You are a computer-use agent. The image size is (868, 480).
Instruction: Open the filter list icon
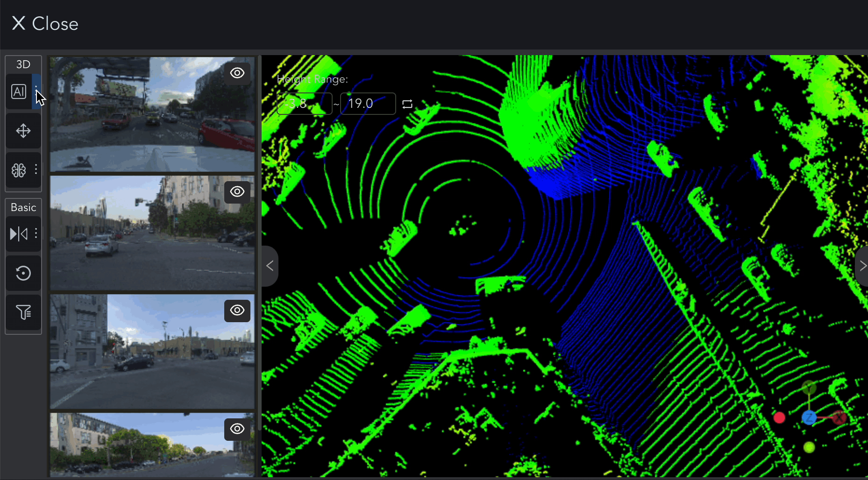23,312
